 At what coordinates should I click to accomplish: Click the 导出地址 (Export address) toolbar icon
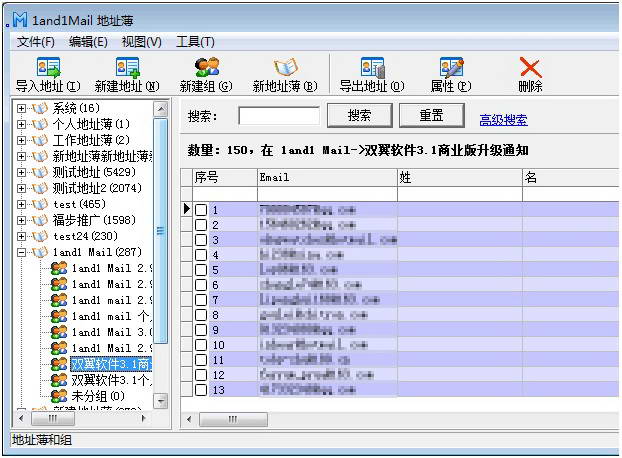click(x=372, y=67)
